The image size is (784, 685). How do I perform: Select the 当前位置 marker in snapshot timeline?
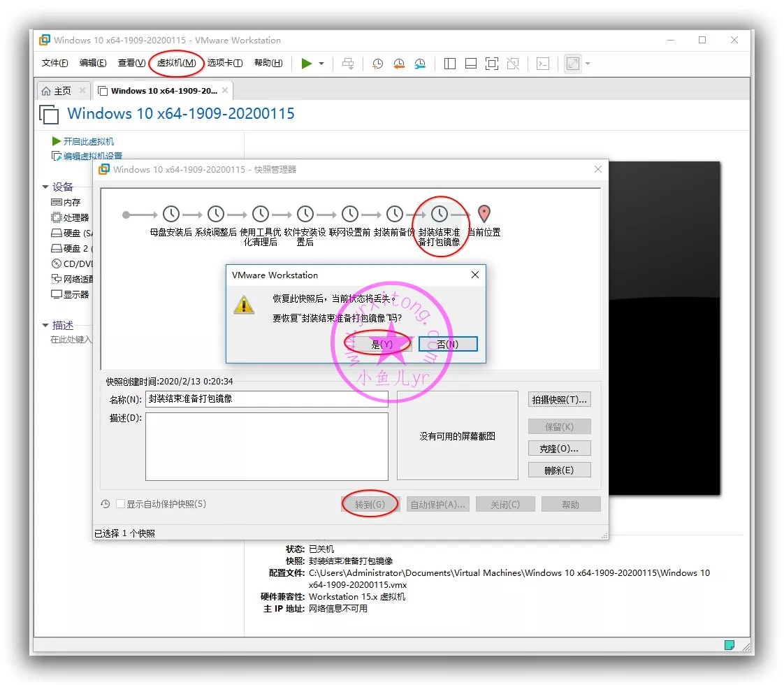click(484, 215)
